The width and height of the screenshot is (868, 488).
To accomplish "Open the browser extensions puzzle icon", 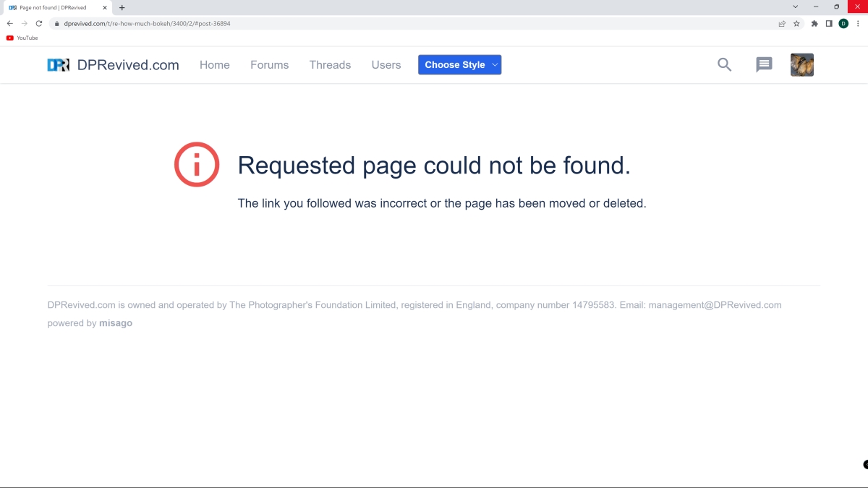I will coord(814,23).
